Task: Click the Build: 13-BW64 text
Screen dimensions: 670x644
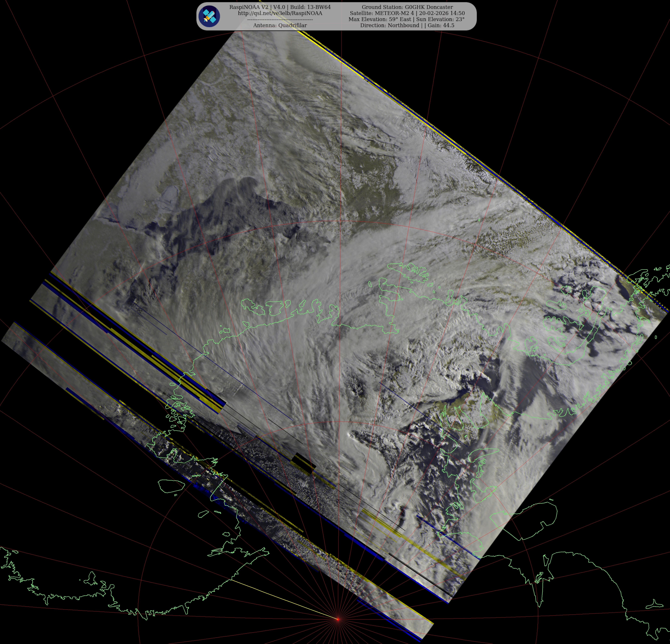Action: [x=310, y=7]
